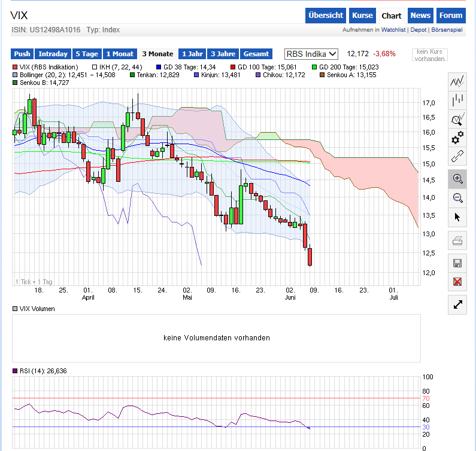The width and height of the screenshot is (476, 451).
Task: Delete with the red X icon
Action: pos(458,282)
